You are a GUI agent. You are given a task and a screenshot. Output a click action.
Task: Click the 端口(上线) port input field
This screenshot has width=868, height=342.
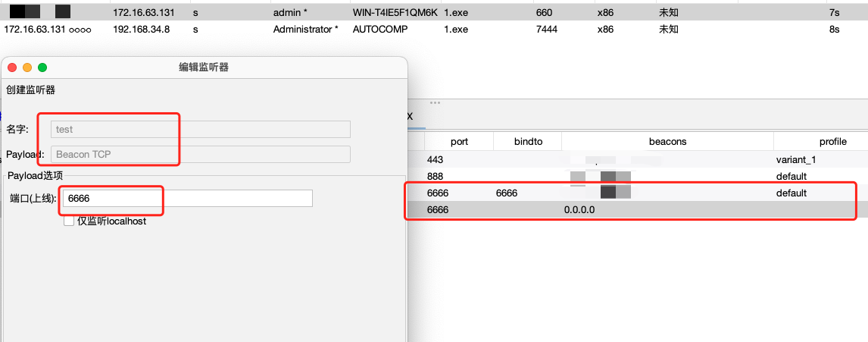(188, 199)
